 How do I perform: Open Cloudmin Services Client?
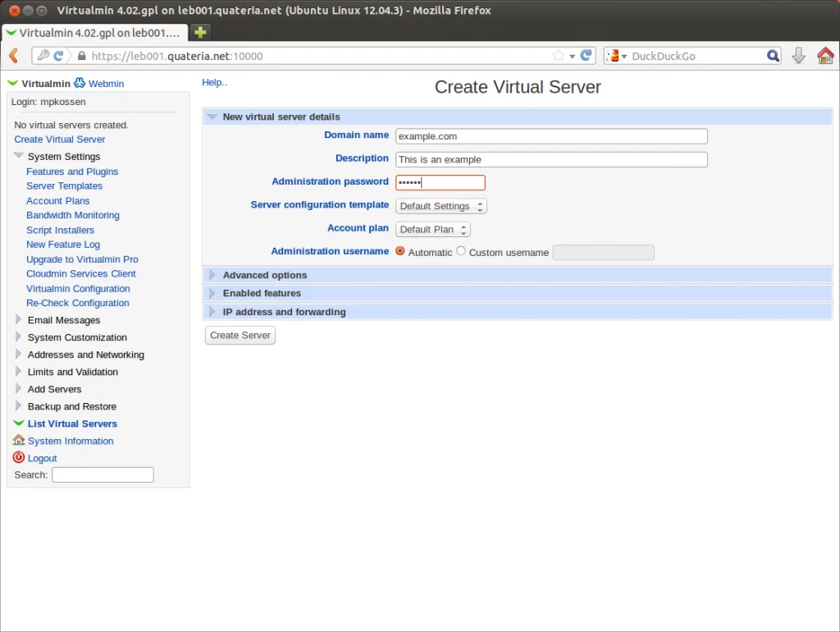[81, 274]
